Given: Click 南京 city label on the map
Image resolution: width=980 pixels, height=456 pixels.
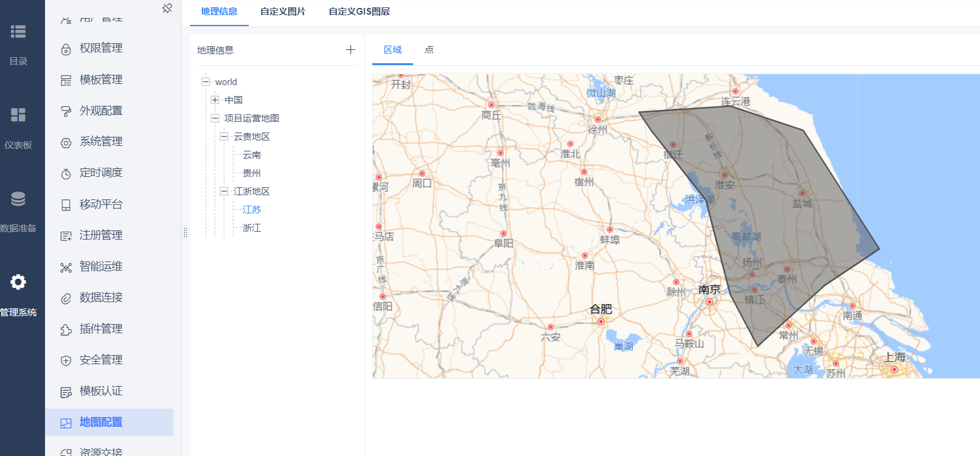Looking at the screenshot, I should (709, 289).
